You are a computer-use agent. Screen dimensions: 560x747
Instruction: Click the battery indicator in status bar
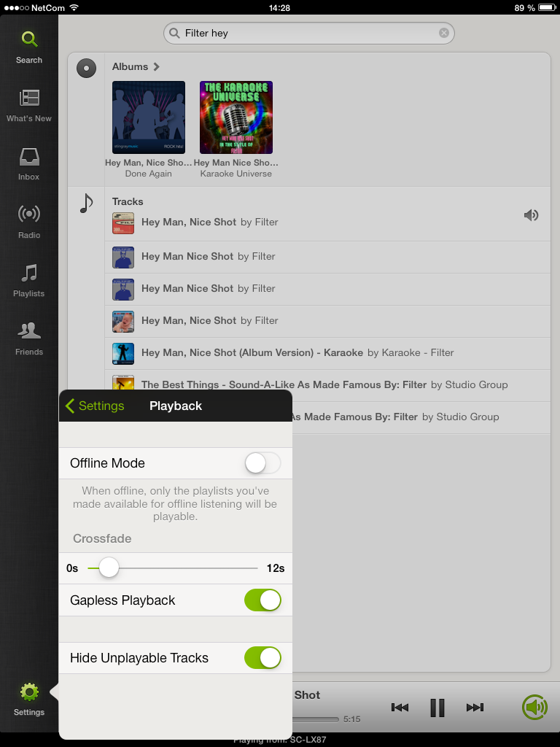547,7
